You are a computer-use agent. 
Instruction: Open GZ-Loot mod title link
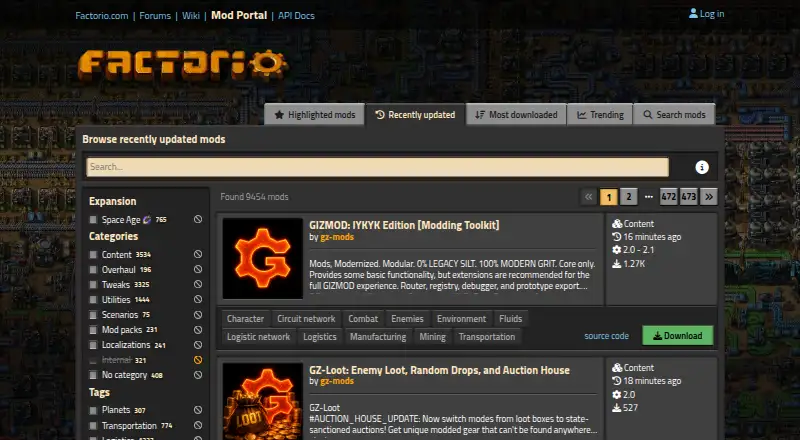pos(439,370)
